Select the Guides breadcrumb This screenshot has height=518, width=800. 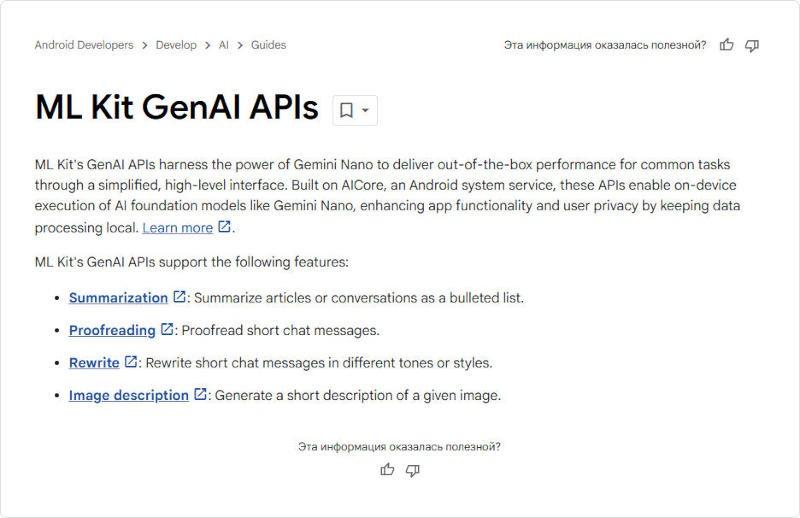pyautogui.click(x=268, y=45)
